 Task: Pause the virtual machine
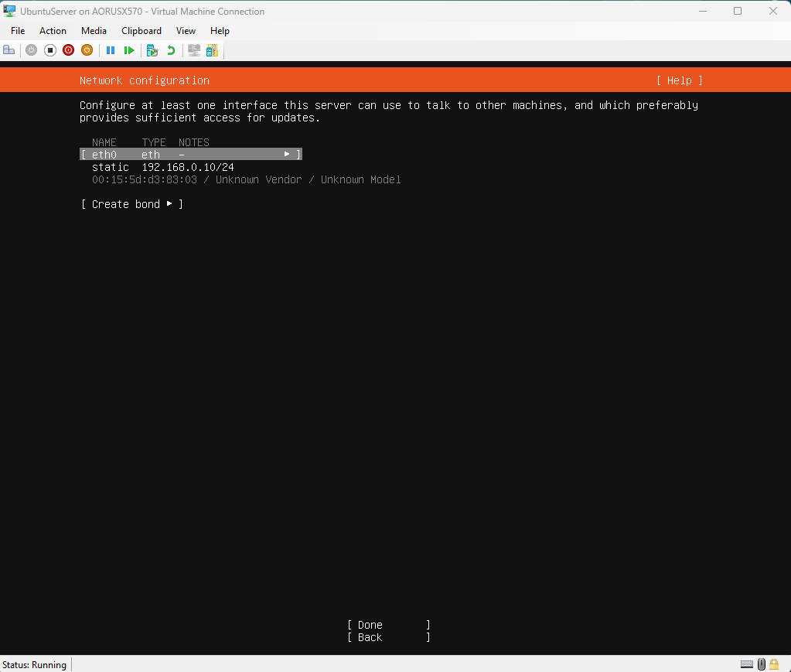click(x=111, y=50)
